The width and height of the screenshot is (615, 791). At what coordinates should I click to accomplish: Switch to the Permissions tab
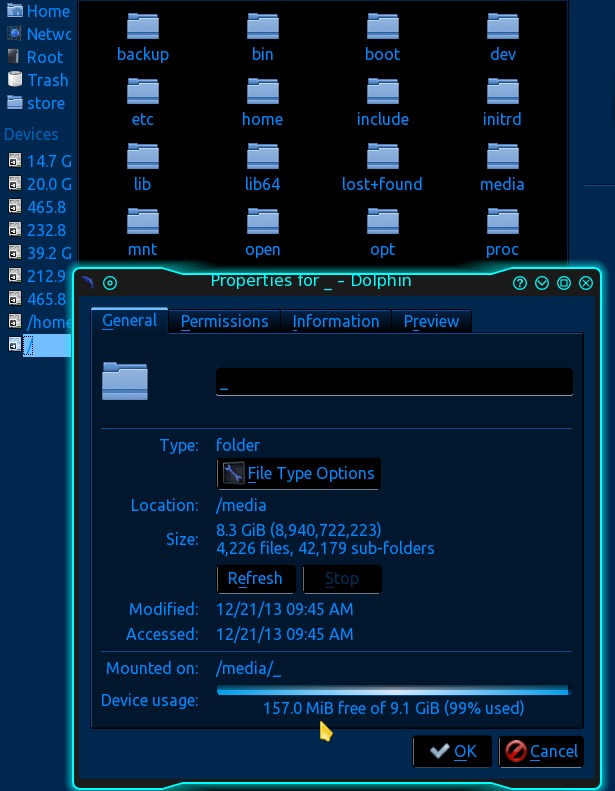[x=225, y=321]
